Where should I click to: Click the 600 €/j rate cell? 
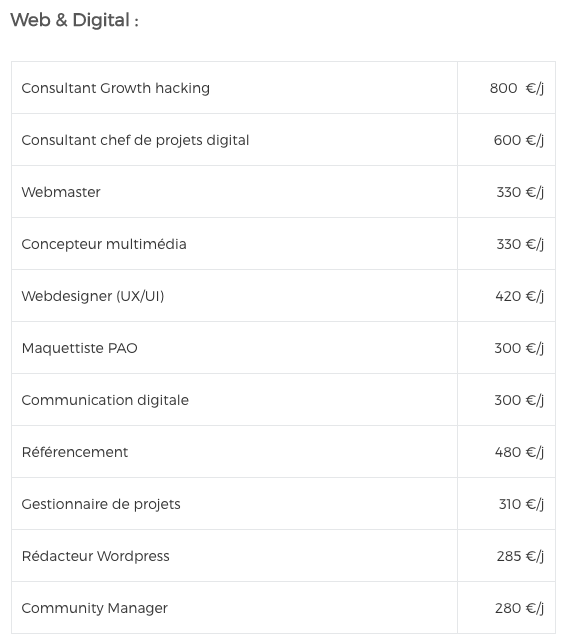click(x=506, y=140)
